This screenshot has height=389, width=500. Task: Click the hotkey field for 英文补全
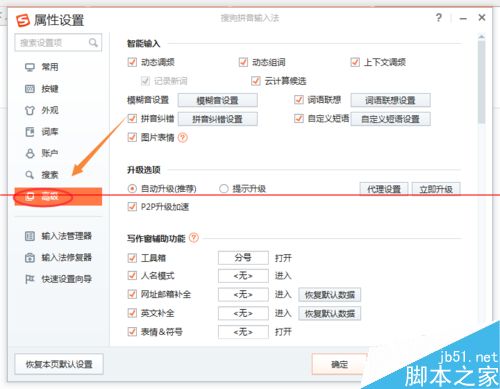tap(243, 313)
